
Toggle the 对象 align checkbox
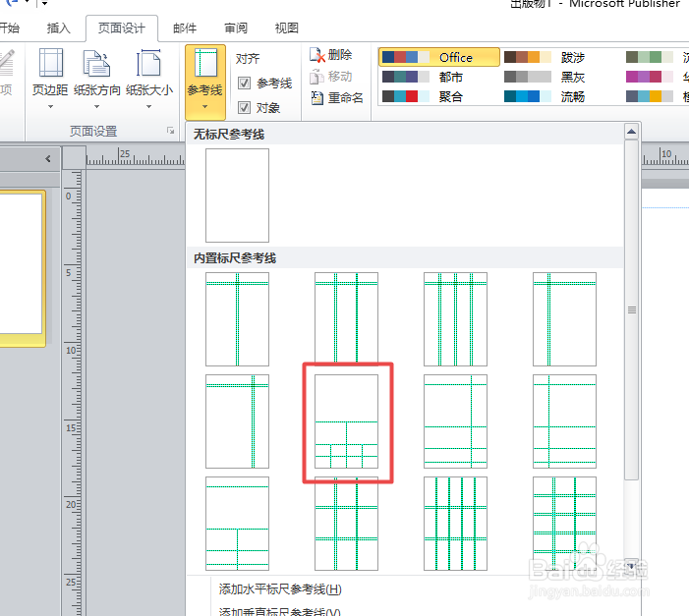pos(245,108)
